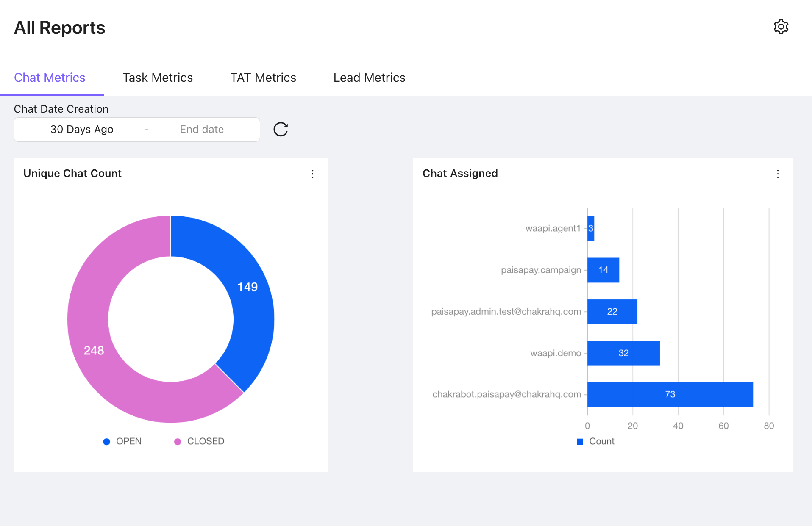Click the kebab menu on the right card
Screen dimensions: 812x526
[x=778, y=174]
